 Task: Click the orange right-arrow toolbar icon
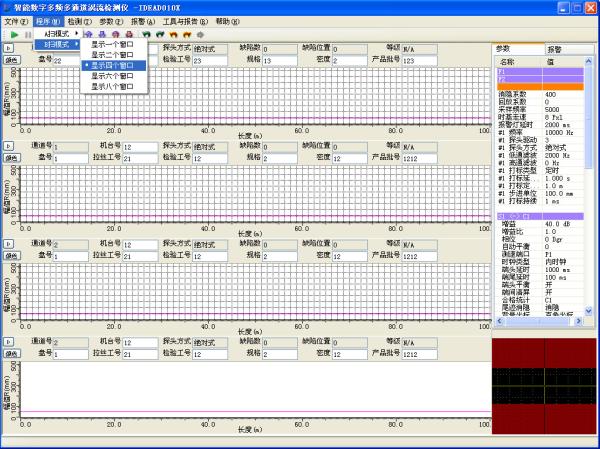pos(187,35)
